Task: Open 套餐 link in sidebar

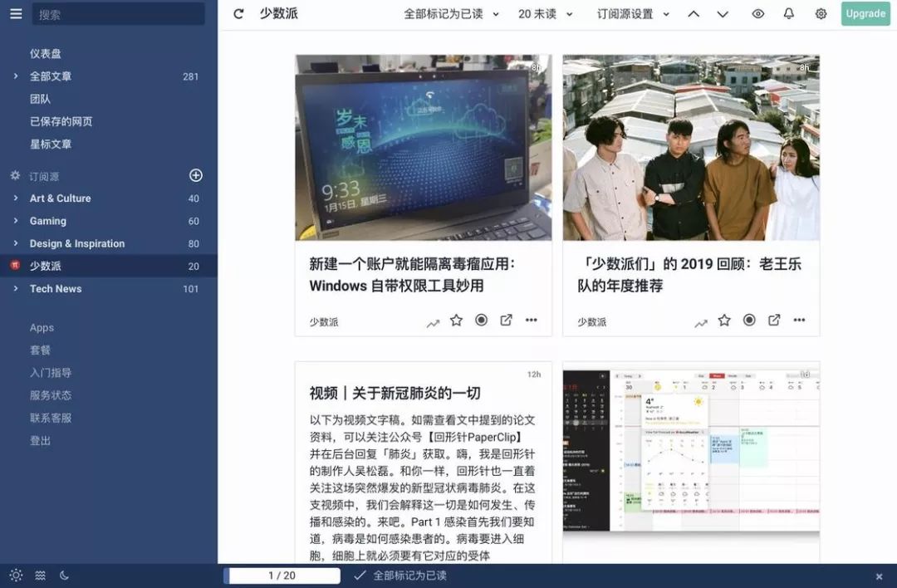Action: coord(40,350)
